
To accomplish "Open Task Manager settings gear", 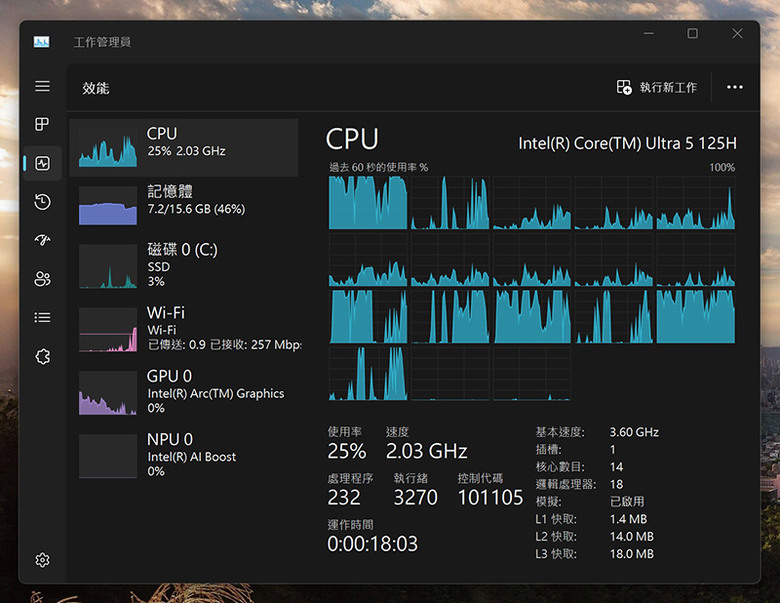I will [42, 560].
